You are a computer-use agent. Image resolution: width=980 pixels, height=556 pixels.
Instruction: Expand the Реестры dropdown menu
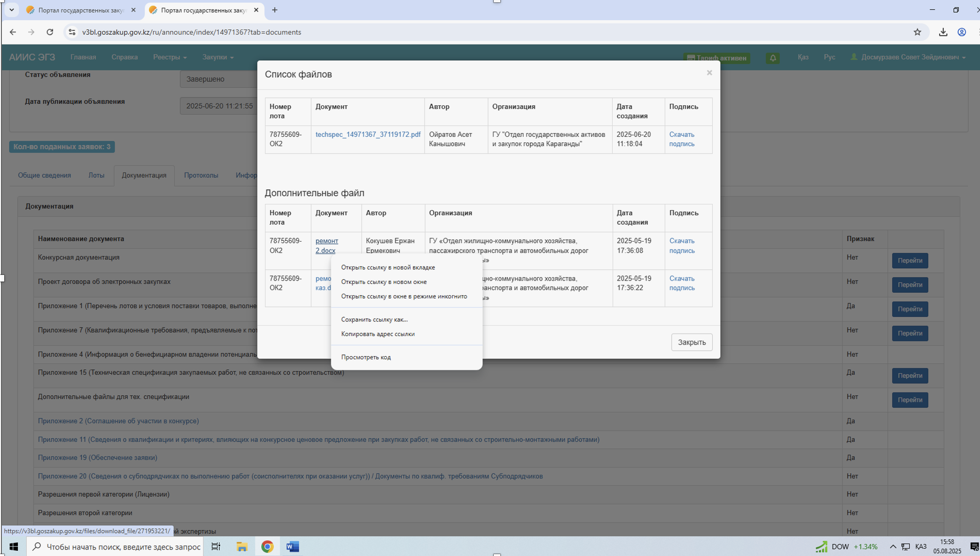pyautogui.click(x=170, y=57)
